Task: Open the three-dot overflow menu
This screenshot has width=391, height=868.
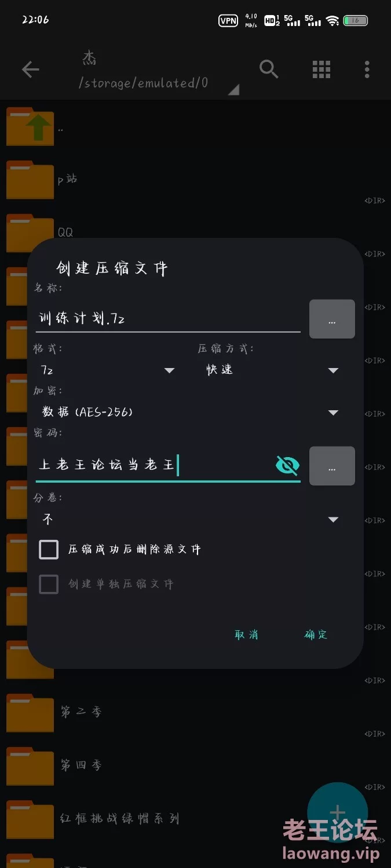Action: pos(367,69)
